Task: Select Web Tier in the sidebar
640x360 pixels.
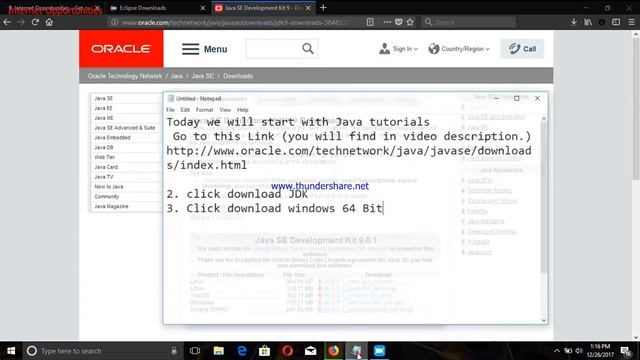Action: click(x=104, y=157)
